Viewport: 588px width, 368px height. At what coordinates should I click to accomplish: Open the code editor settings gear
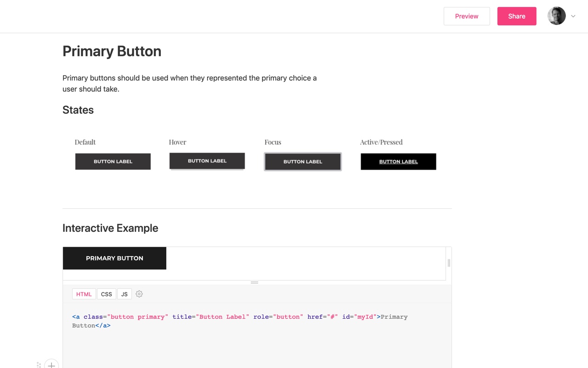point(139,294)
